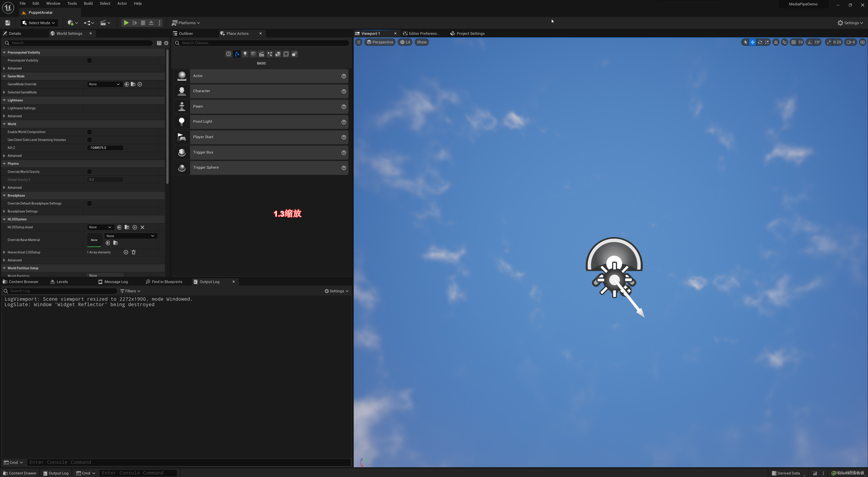
Task: Open viewport layout options icon
Action: coord(862,42)
